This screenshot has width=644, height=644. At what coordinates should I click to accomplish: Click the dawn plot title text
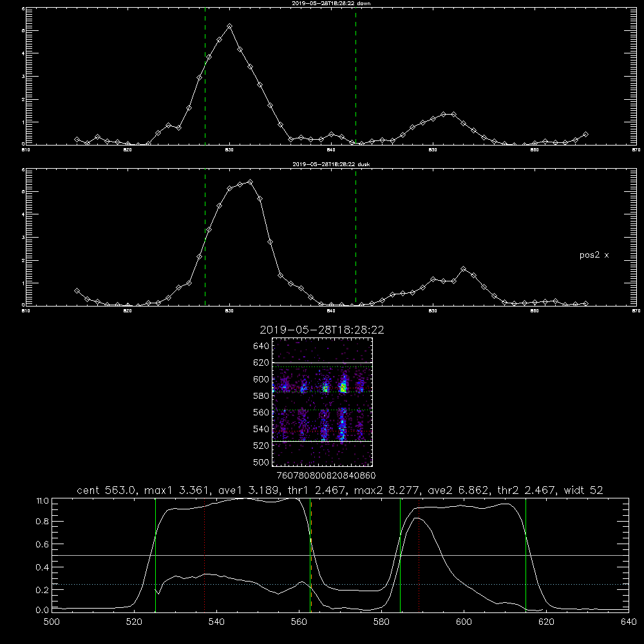coord(331,3)
